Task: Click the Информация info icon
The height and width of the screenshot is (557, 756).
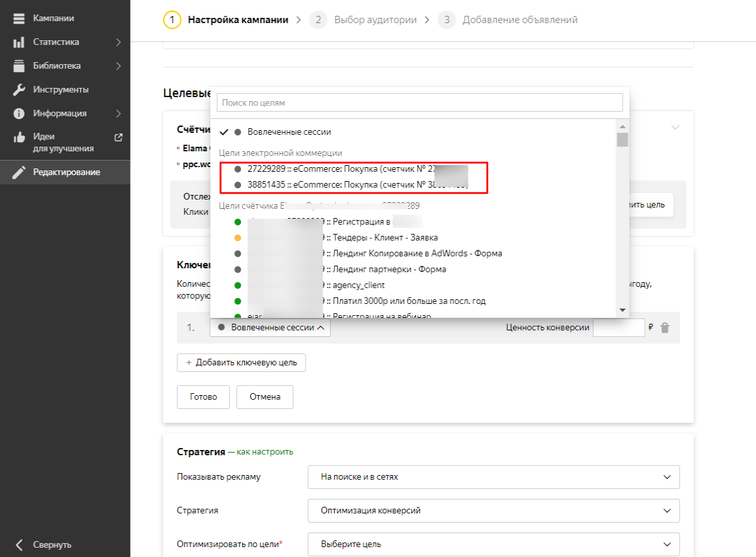Action: coord(19,114)
